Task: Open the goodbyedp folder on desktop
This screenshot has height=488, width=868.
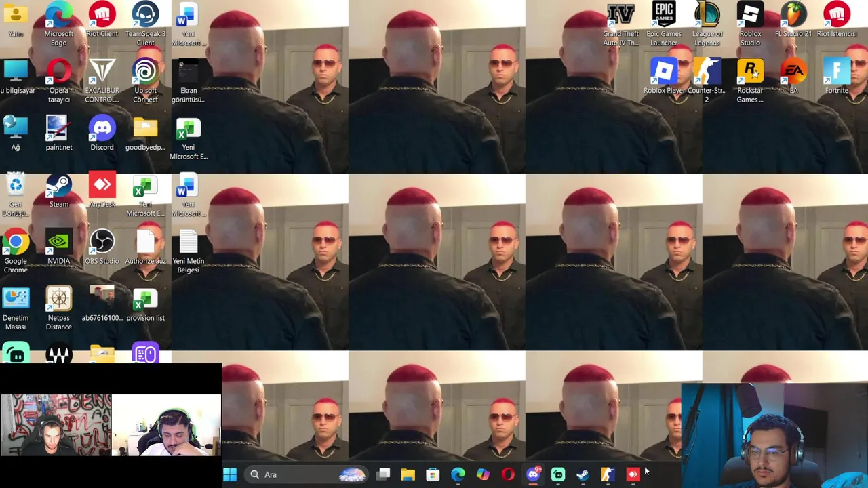Action: pos(145,134)
